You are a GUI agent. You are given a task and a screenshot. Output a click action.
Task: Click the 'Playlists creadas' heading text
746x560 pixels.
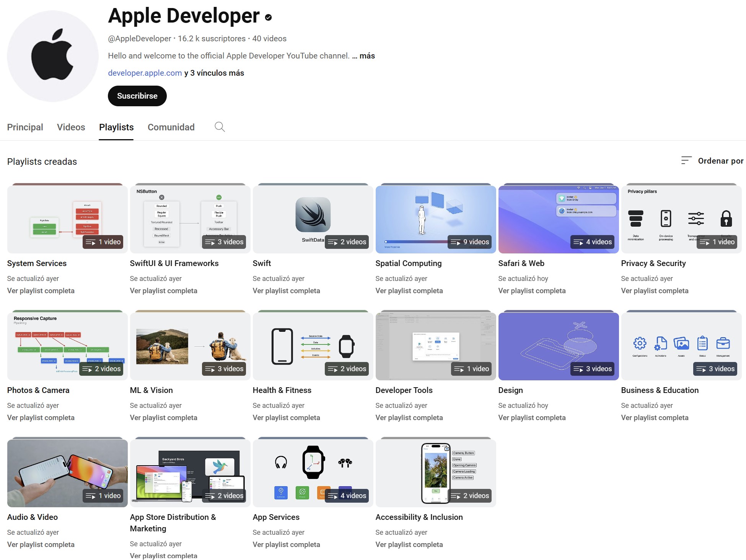pyautogui.click(x=42, y=162)
